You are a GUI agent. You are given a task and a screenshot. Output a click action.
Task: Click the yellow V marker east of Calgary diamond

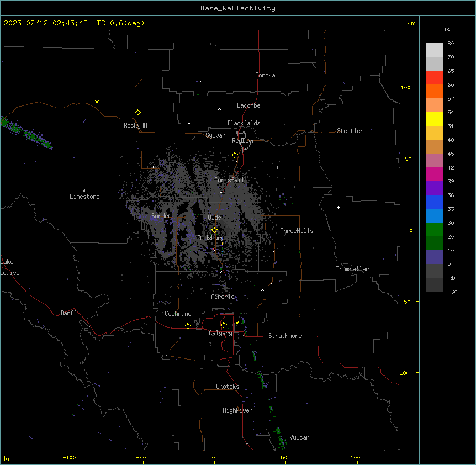tap(237, 323)
